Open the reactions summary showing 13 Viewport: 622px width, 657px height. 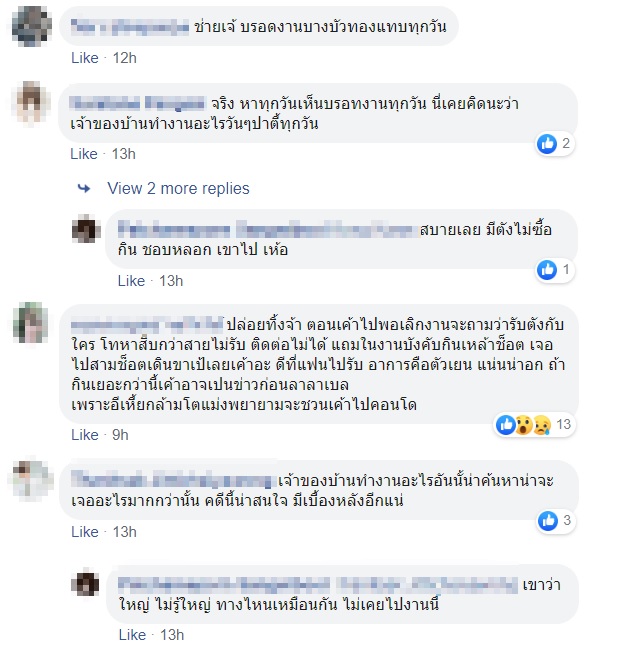point(534,425)
